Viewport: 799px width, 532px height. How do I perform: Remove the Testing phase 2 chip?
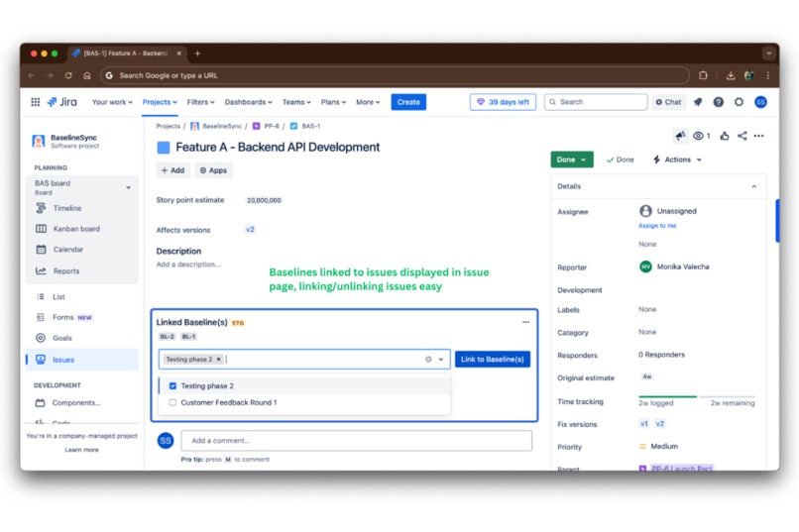[x=219, y=359]
